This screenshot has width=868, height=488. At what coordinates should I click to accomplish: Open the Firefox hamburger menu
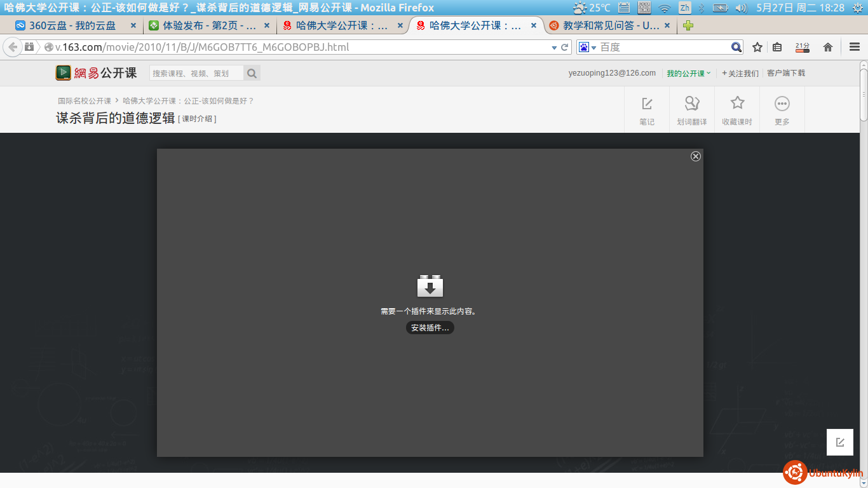855,47
